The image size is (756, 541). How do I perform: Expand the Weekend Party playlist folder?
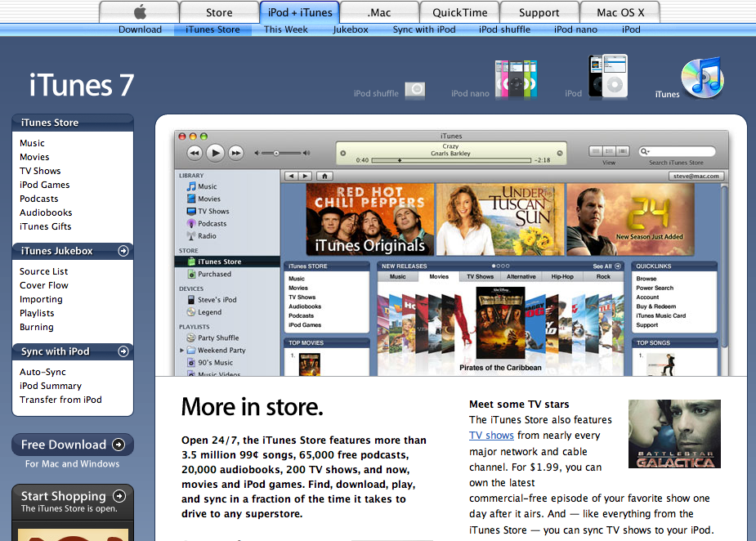coord(181,351)
